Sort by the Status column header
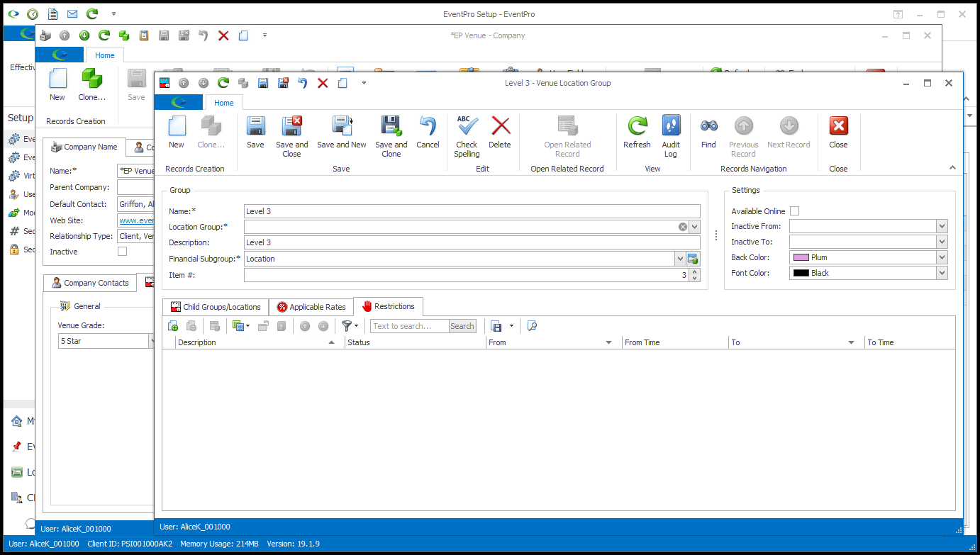 416,342
